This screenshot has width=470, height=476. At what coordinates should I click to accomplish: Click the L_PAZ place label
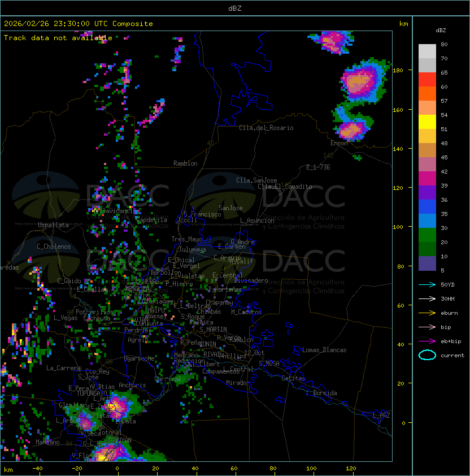(x=381, y=416)
